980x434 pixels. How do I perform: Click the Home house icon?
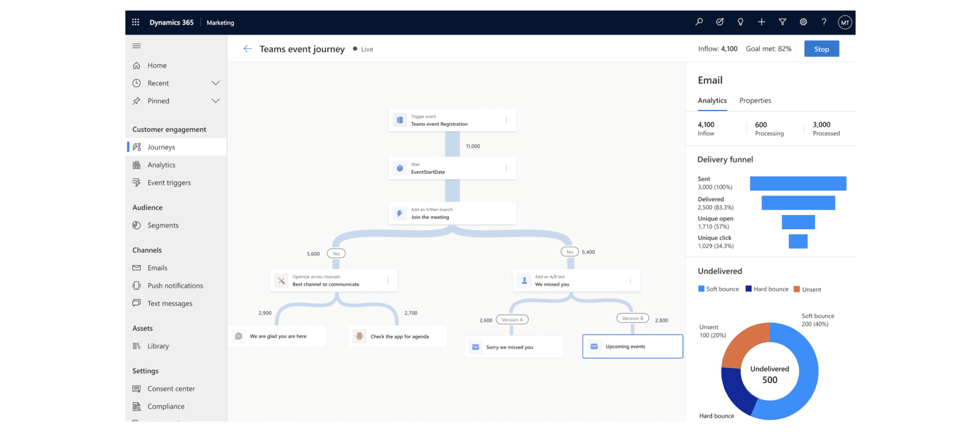[136, 66]
